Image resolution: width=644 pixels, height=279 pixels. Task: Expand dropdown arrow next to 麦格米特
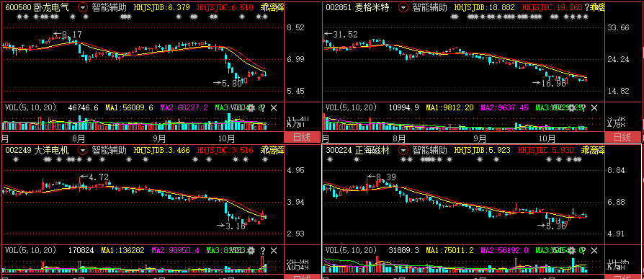(403, 7)
